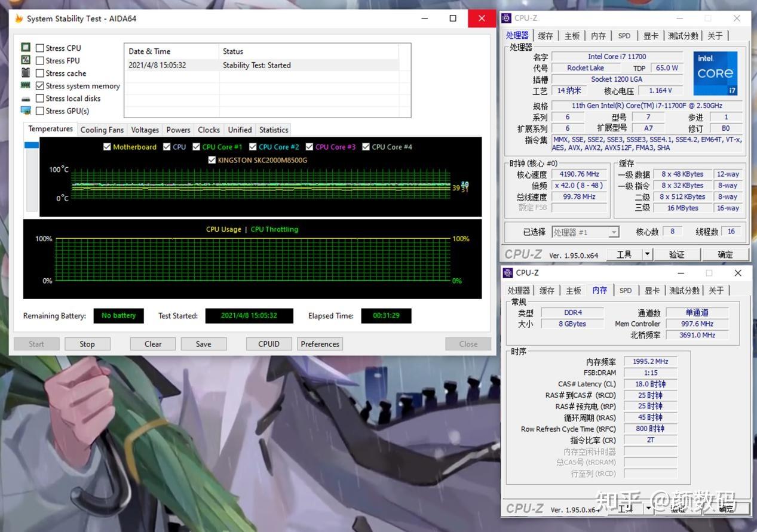The height and width of the screenshot is (532, 757).
Task: Switch to the Clocks tab in AIDA64
Action: [x=208, y=130]
